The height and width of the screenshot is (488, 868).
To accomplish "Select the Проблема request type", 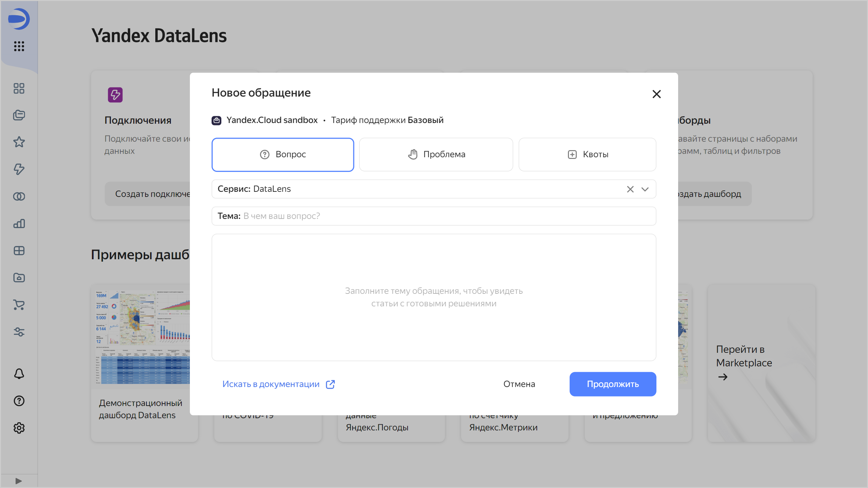I will pos(436,155).
